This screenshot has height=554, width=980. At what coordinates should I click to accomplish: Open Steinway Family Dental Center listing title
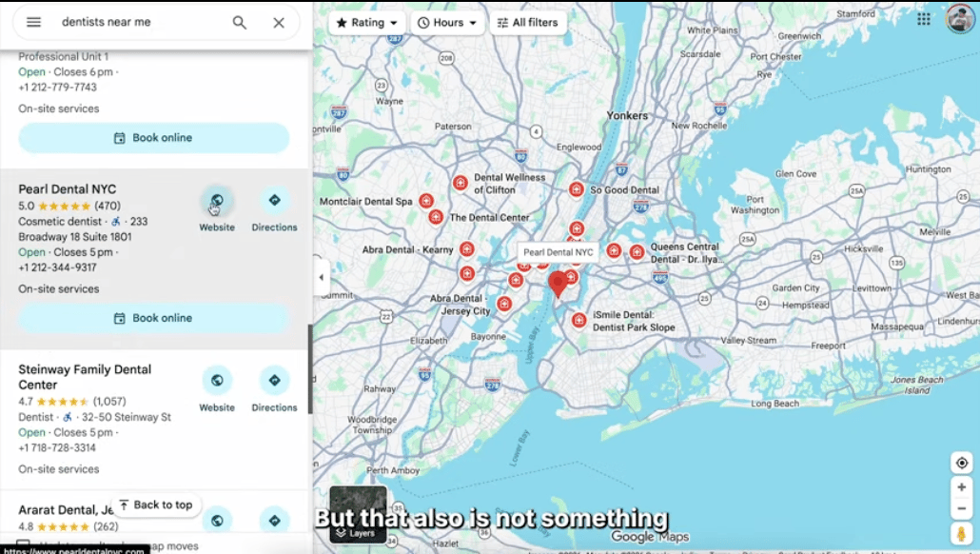(x=85, y=377)
